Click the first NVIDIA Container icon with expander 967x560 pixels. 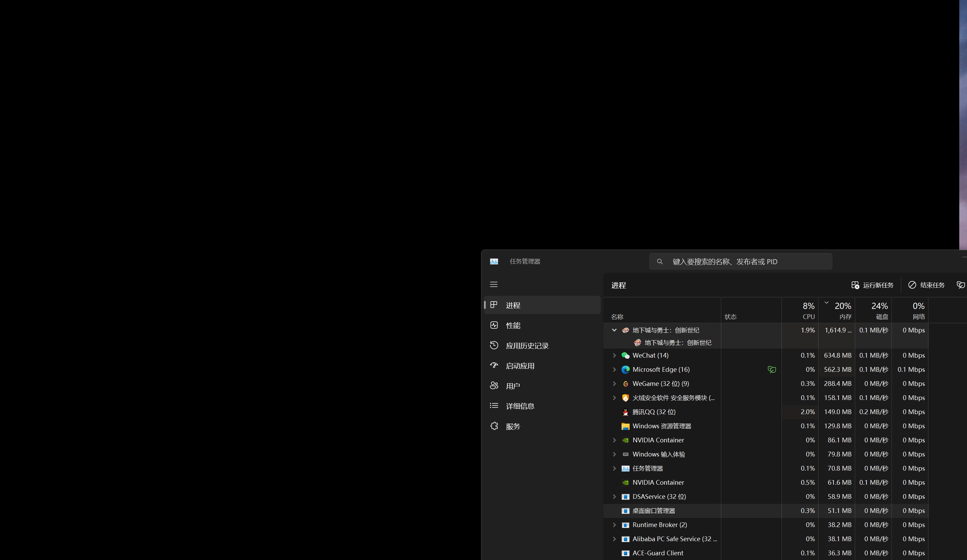[625, 440]
